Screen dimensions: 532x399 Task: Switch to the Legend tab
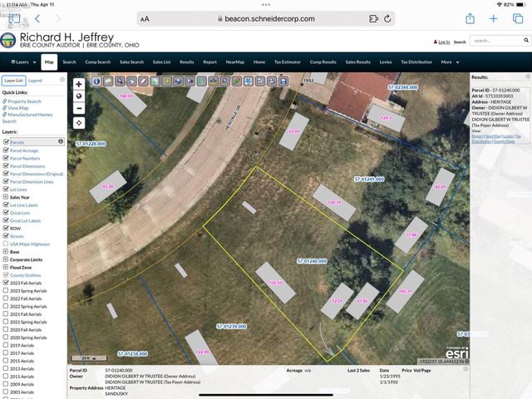pos(35,80)
